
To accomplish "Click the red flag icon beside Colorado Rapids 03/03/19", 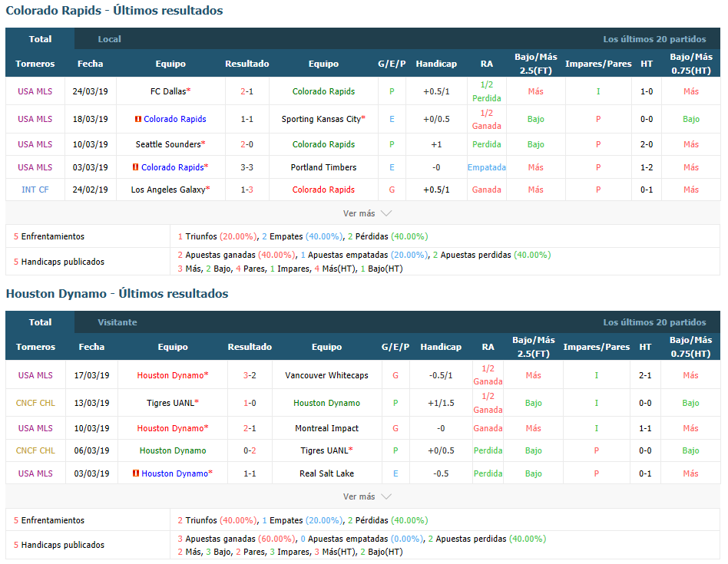I will click(x=136, y=167).
